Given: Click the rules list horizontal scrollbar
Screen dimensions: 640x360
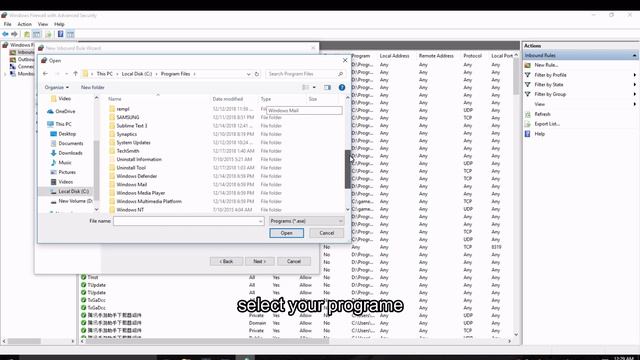Looking at the screenshot, I should 207,341.
